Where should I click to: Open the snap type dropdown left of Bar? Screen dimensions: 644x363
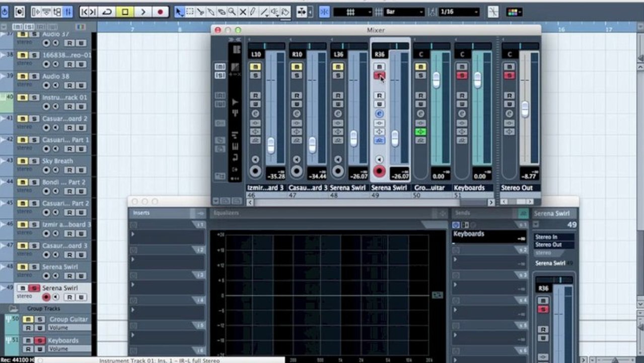tap(352, 12)
